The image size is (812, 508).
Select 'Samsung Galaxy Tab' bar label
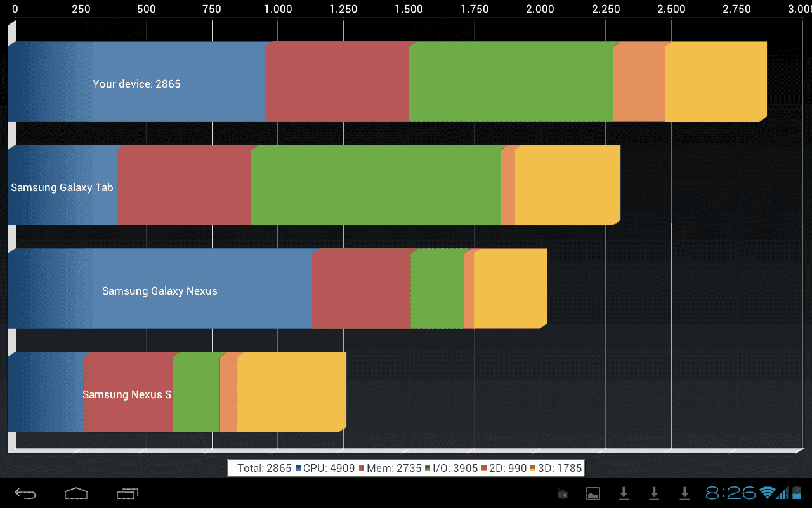point(62,187)
